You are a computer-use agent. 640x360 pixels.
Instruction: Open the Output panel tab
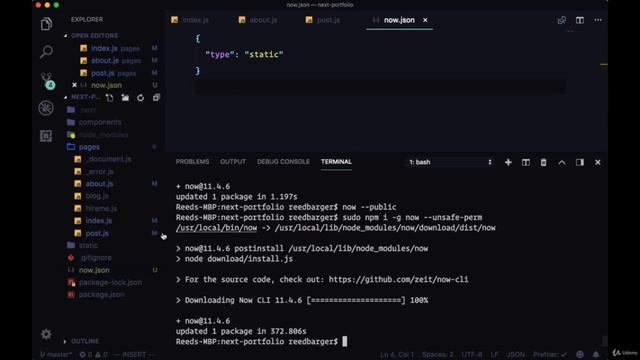point(233,162)
